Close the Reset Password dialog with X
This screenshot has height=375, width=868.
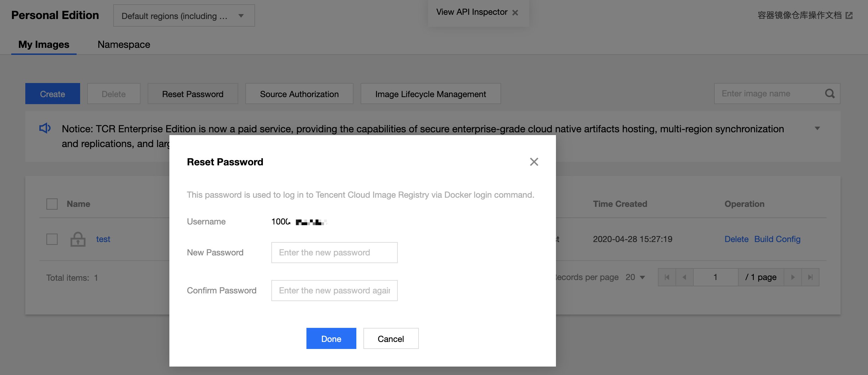click(x=534, y=162)
